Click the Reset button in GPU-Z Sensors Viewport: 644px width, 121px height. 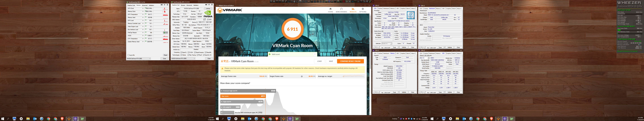(x=165, y=55)
